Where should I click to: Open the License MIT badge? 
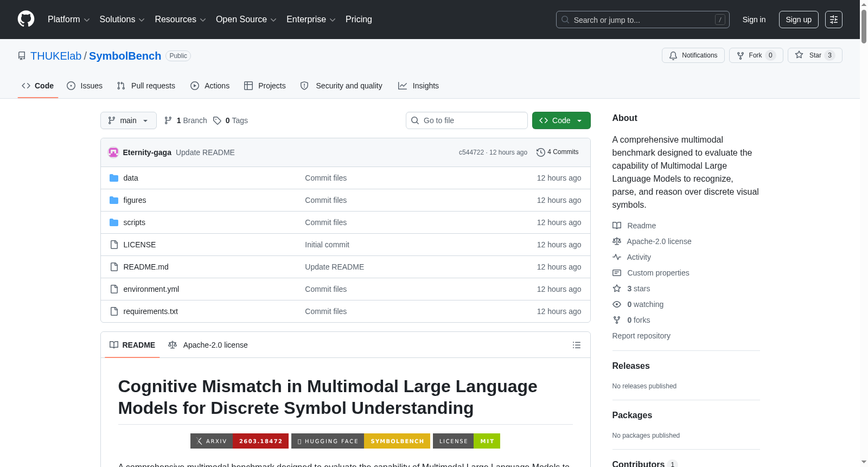467,441
